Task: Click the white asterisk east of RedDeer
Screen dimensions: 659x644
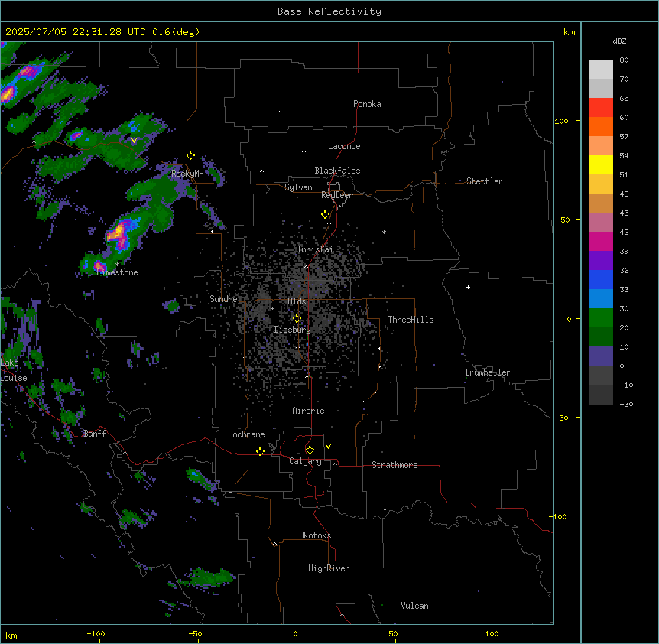Action: (384, 232)
